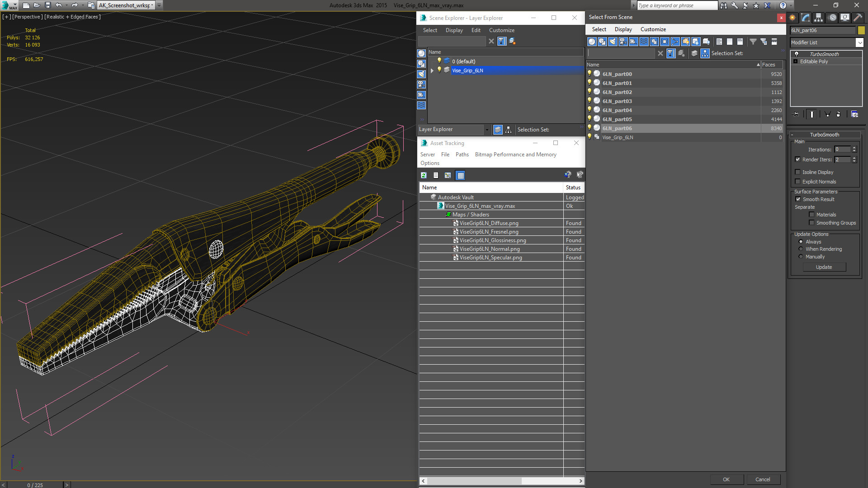Enable the Explicit Normals checkbox
This screenshot has height=488, width=868.
click(x=798, y=182)
